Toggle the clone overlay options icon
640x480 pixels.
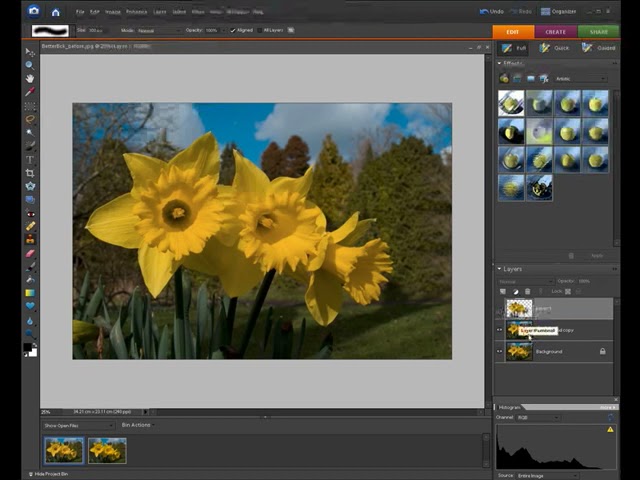pyautogui.click(x=291, y=30)
